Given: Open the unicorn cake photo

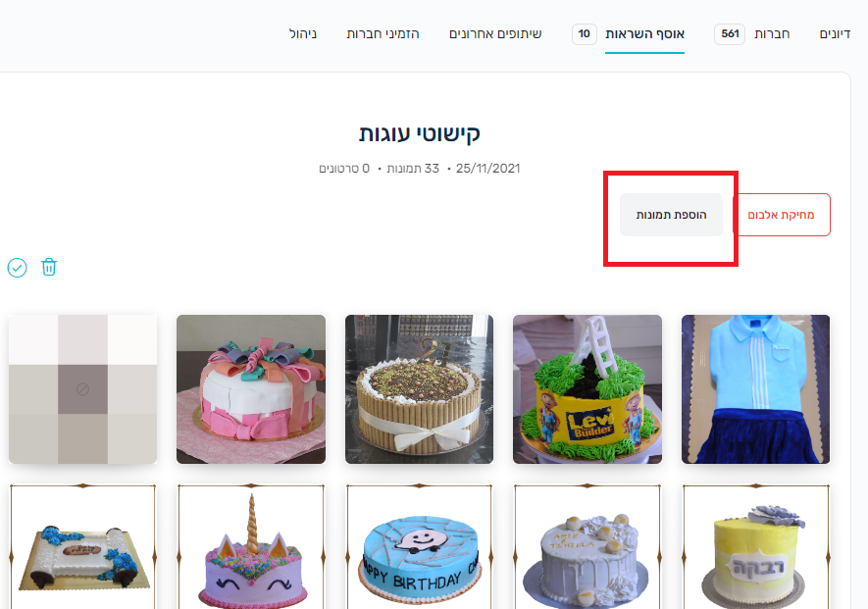Looking at the screenshot, I should point(251,547).
